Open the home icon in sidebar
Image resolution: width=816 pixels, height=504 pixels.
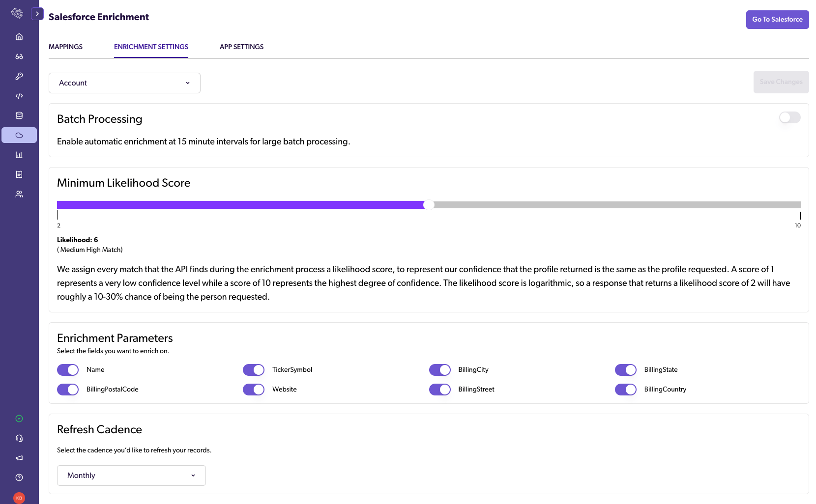coord(19,37)
